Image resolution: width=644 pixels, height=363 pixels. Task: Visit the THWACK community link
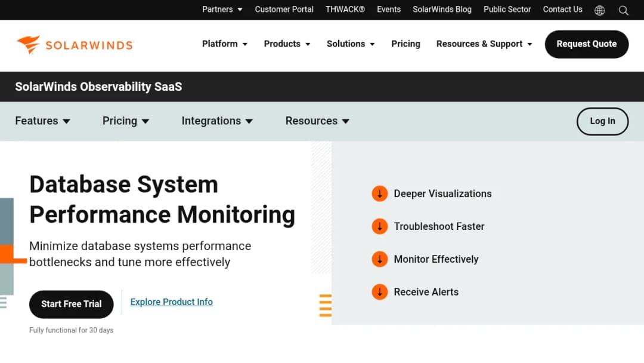click(x=345, y=10)
